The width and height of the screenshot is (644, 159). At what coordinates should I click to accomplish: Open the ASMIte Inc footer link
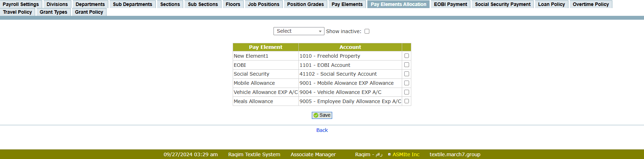click(x=406, y=154)
